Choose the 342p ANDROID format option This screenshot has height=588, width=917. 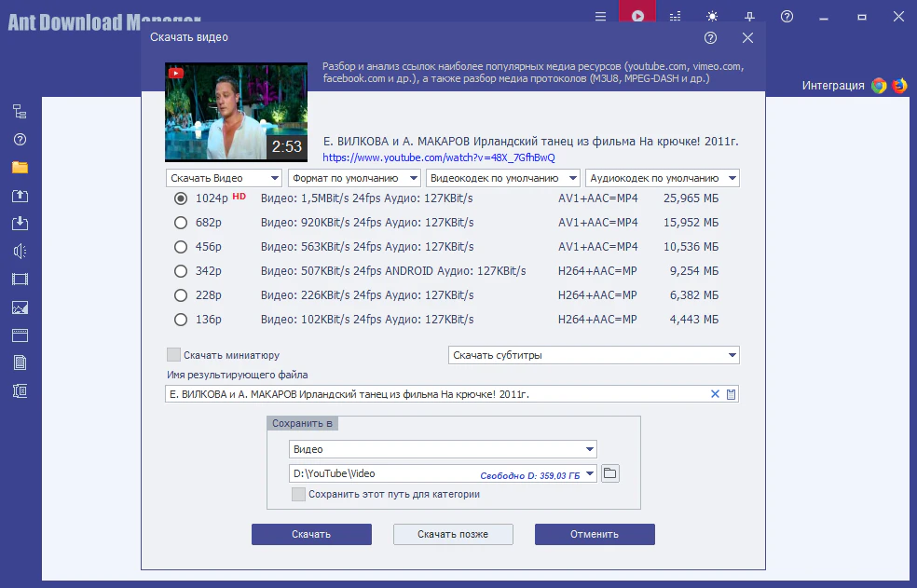click(181, 271)
